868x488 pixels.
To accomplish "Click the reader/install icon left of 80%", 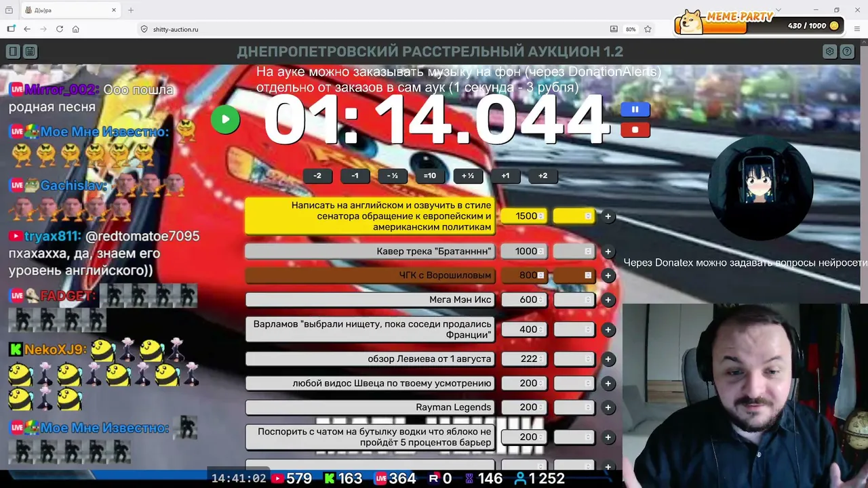I will [x=614, y=29].
